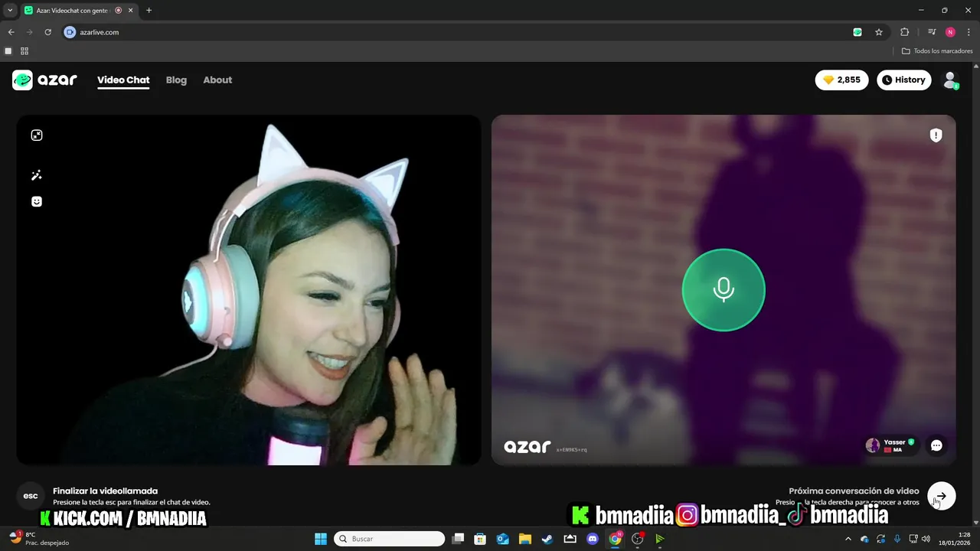The height and width of the screenshot is (551, 980).
Task: Close the Azar browser tab
Action: pos(132,11)
